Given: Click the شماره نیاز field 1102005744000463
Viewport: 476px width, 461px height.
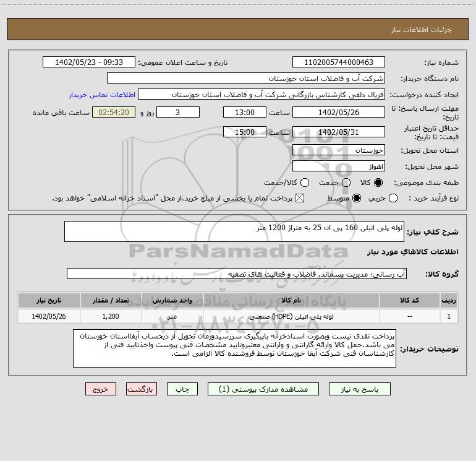Looking at the screenshot, I should 339,62.
